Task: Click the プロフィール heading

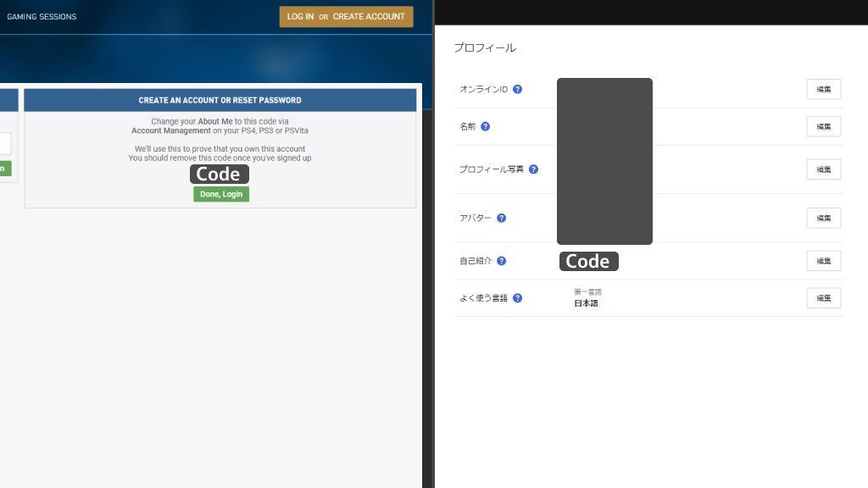Action: (x=485, y=47)
